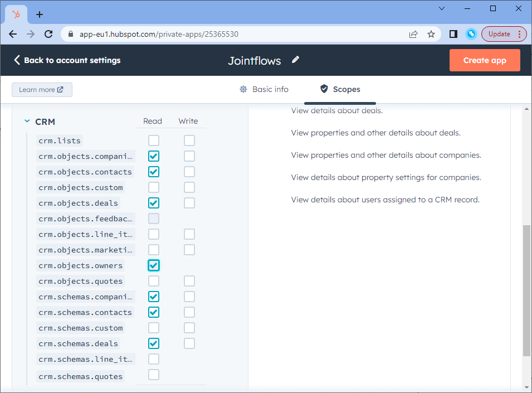The width and height of the screenshot is (532, 393).
Task: Open a new browser tab
Action: [x=40, y=14]
